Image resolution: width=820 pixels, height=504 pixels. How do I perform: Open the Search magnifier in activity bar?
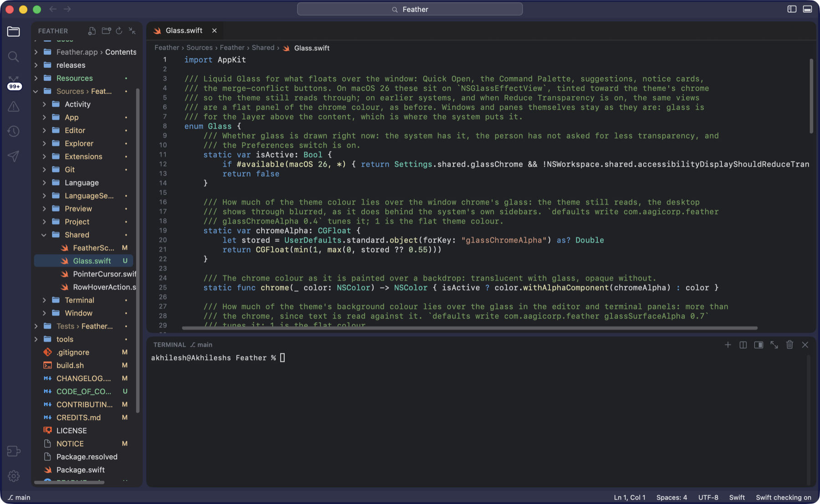pos(14,56)
